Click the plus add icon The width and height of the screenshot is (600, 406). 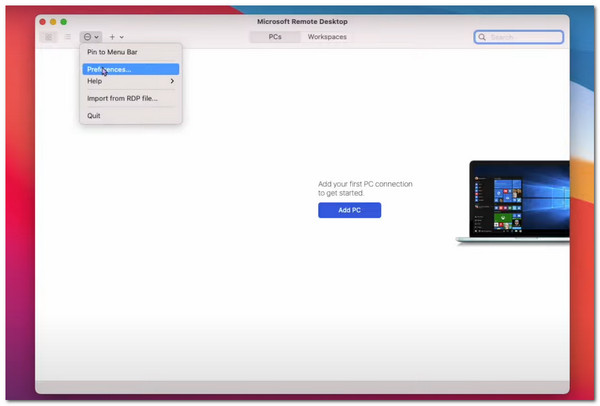point(112,37)
